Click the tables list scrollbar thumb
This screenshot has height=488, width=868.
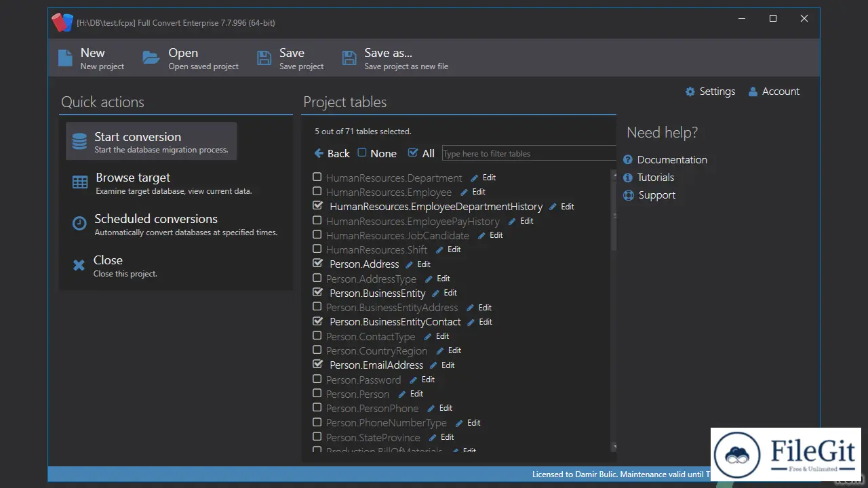point(614,216)
